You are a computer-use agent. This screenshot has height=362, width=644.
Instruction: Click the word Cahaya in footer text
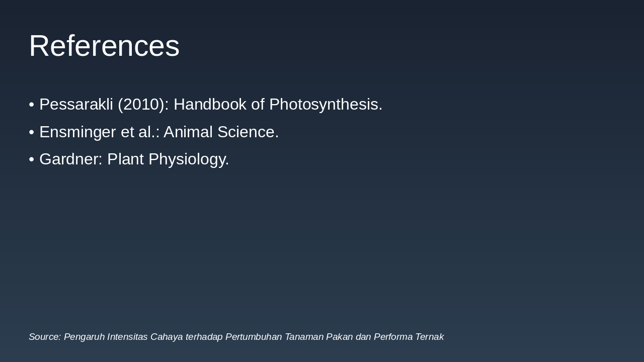(167, 337)
